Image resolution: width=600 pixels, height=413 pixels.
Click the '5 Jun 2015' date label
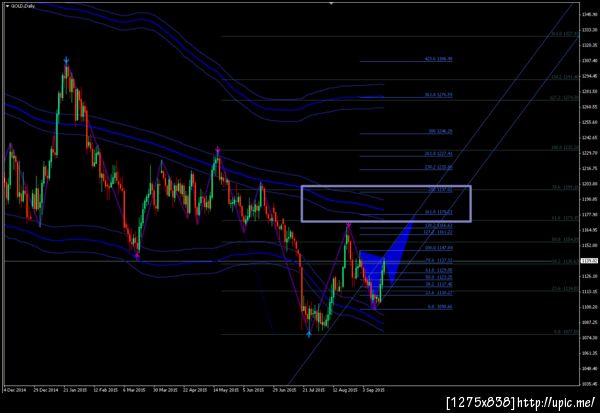[x=254, y=390]
